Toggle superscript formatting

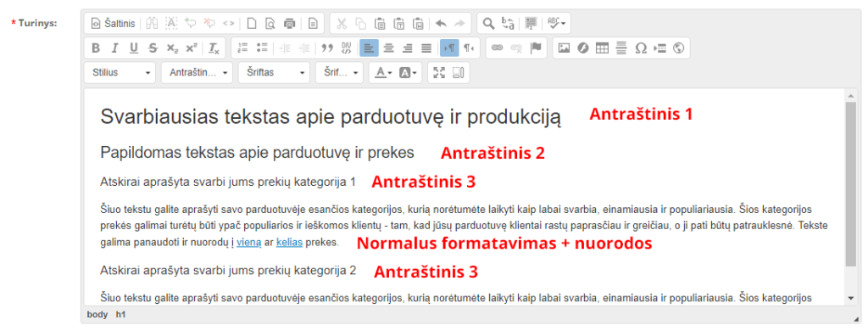(x=192, y=48)
